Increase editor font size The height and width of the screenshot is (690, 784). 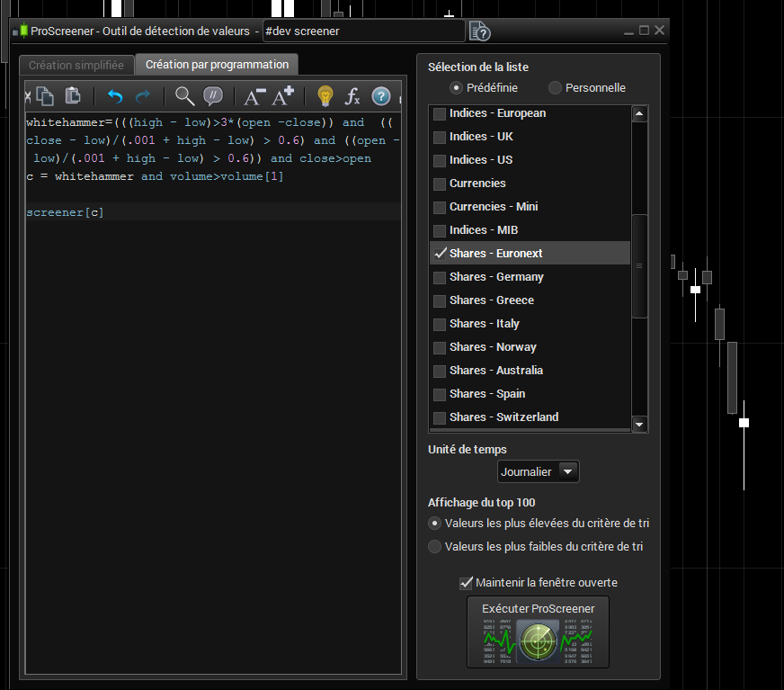click(x=283, y=96)
